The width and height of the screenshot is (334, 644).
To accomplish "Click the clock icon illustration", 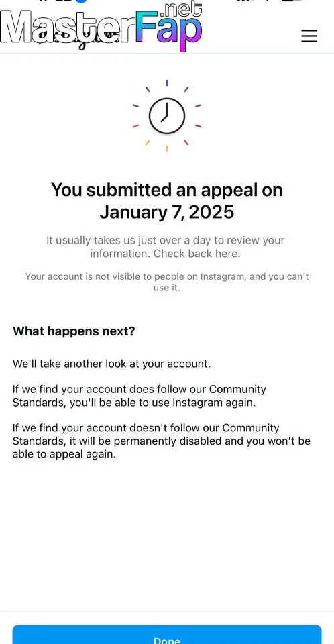I will [x=167, y=116].
